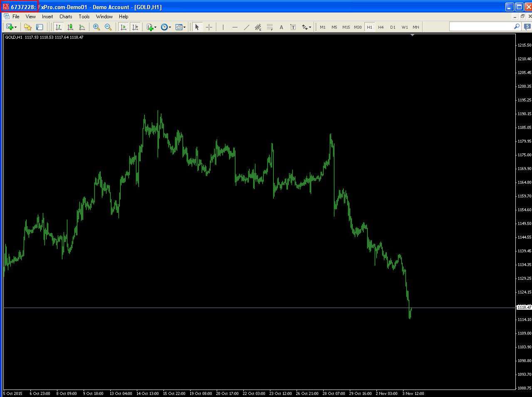Click the magnifier search icon
This screenshot has height=397, width=532.
pyautogui.click(x=517, y=26)
